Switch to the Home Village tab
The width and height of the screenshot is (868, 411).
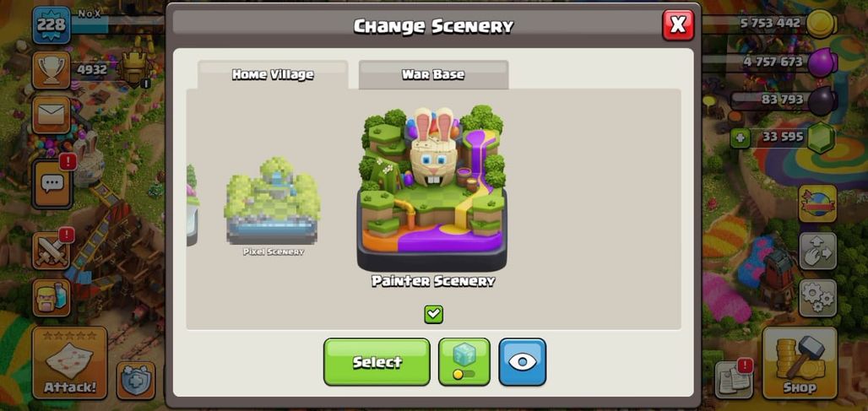(273, 74)
